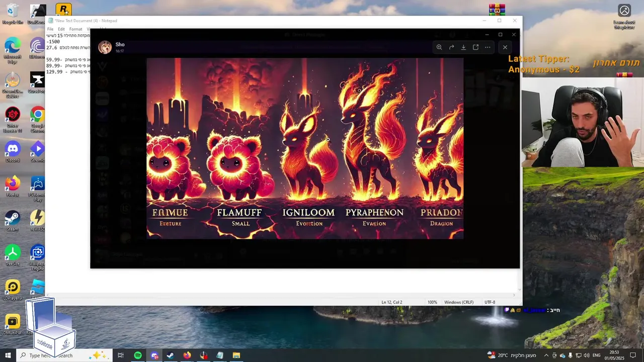Click the -1500 line in Notepad
Image resolution: width=644 pixels, height=362 pixels.
(x=53, y=42)
